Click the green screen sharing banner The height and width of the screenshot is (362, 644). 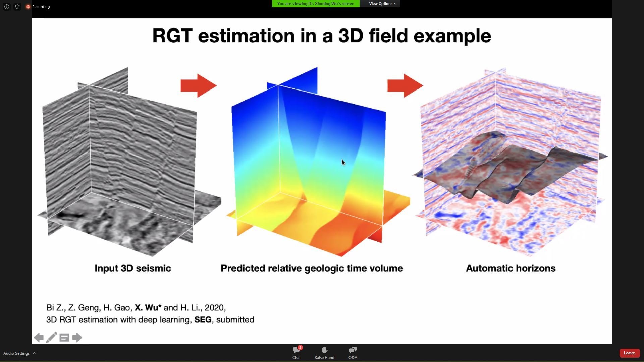(x=316, y=4)
